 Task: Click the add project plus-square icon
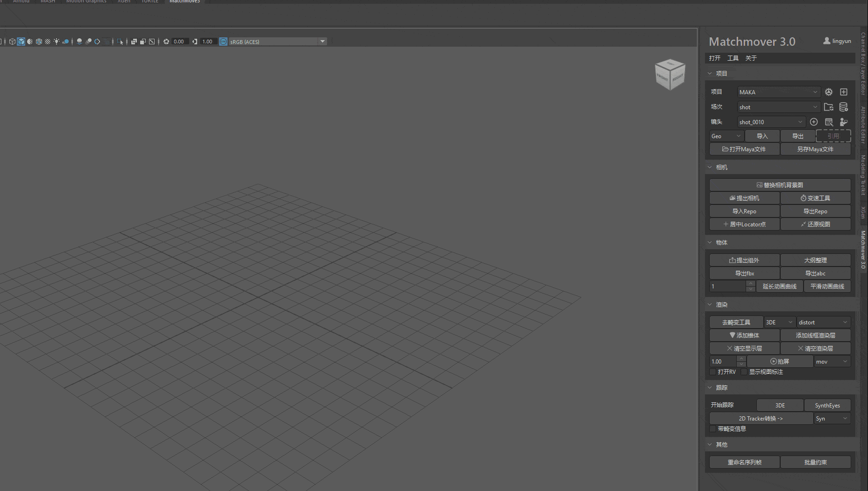[x=844, y=92]
